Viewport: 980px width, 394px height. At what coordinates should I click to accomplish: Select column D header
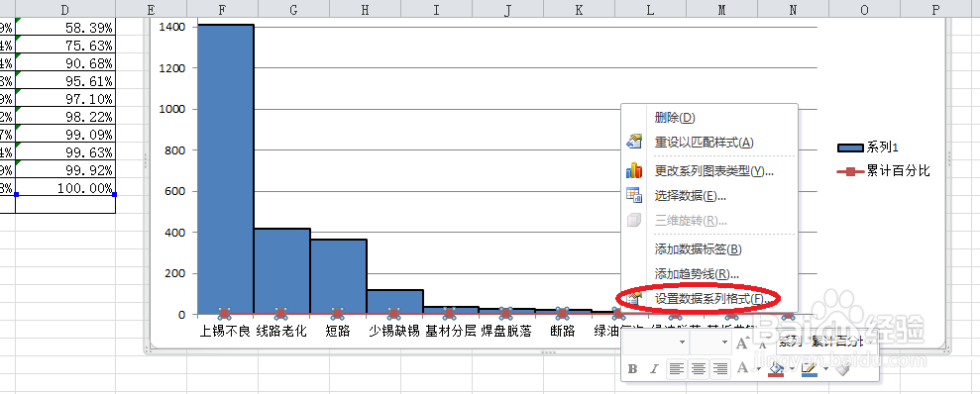[65, 9]
